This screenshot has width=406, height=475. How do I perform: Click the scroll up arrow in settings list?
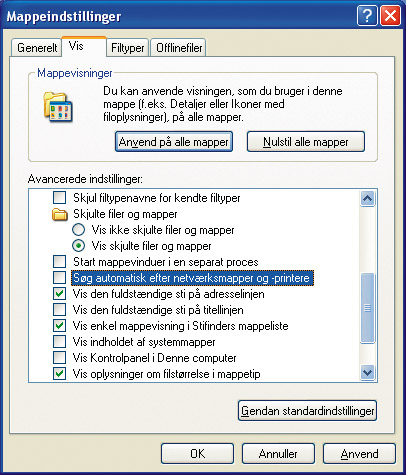coord(367,199)
